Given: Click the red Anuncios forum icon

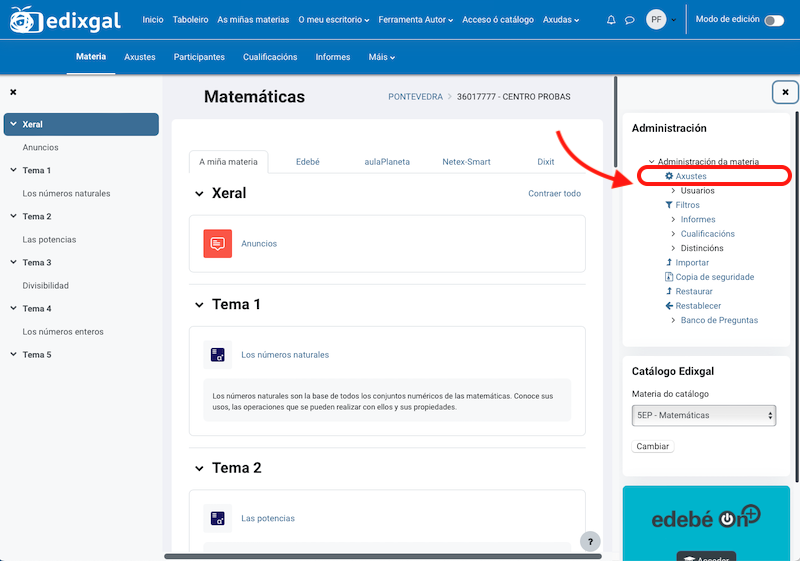Looking at the screenshot, I should pos(217,243).
